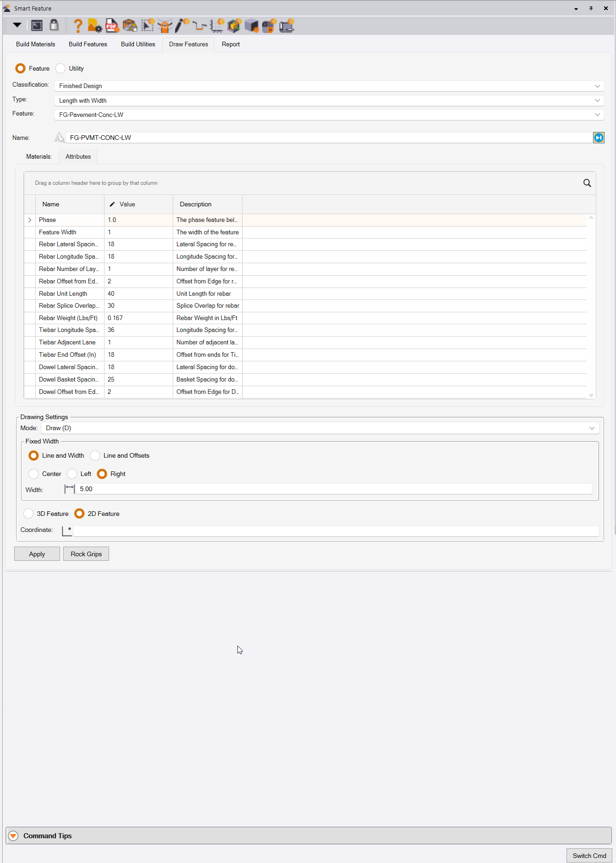
Task: Collapse the Command Tips section
Action: [13, 836]
